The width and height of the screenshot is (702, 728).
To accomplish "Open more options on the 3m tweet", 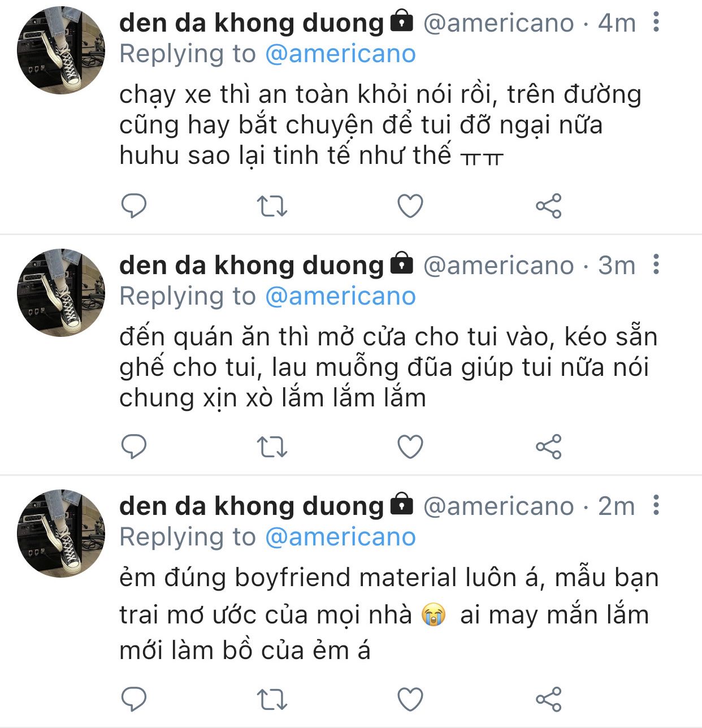I will click(656, 265).
